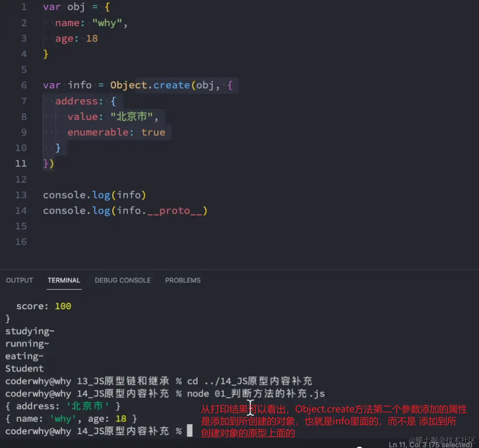Switch to the OUTPUT panel tab
The width and height of the screenshot is (479, 448).
20,280
